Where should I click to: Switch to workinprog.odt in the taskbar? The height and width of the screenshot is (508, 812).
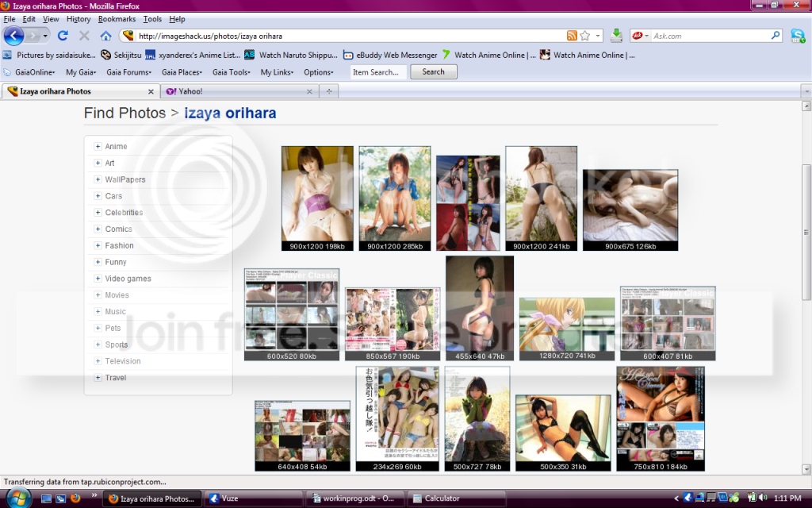point(355,498)
